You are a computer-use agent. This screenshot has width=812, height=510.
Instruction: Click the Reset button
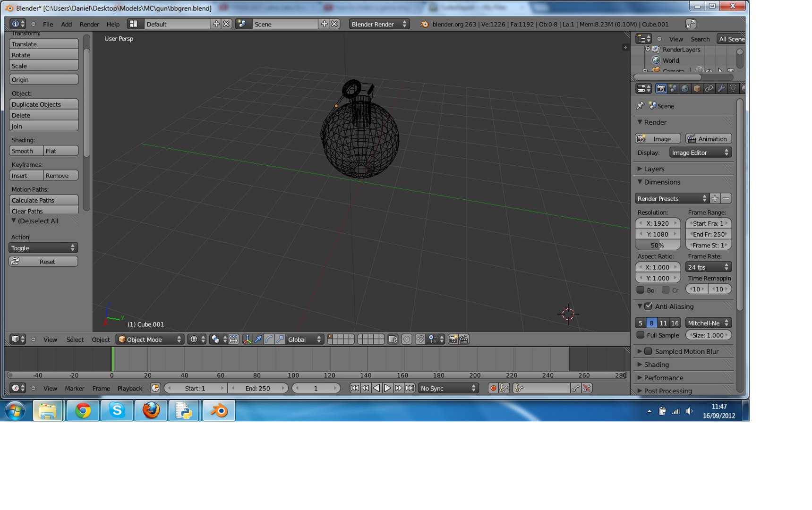click(x=43, y=262)
